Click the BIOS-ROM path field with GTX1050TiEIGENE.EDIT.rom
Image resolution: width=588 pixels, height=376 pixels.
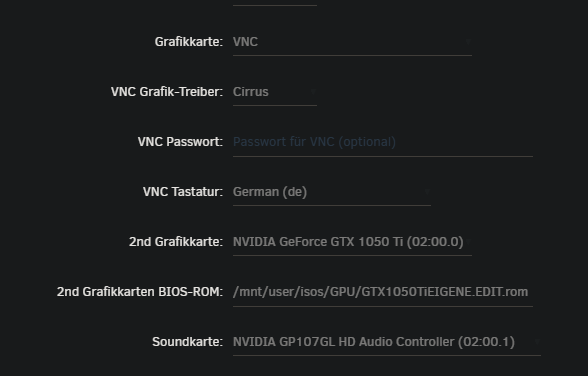click(x=383, y=292)
